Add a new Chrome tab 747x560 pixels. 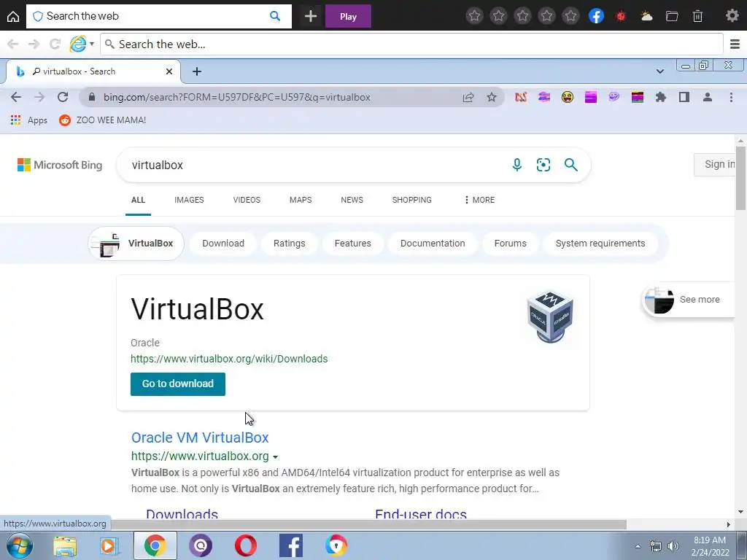click(x=197, y=71)
